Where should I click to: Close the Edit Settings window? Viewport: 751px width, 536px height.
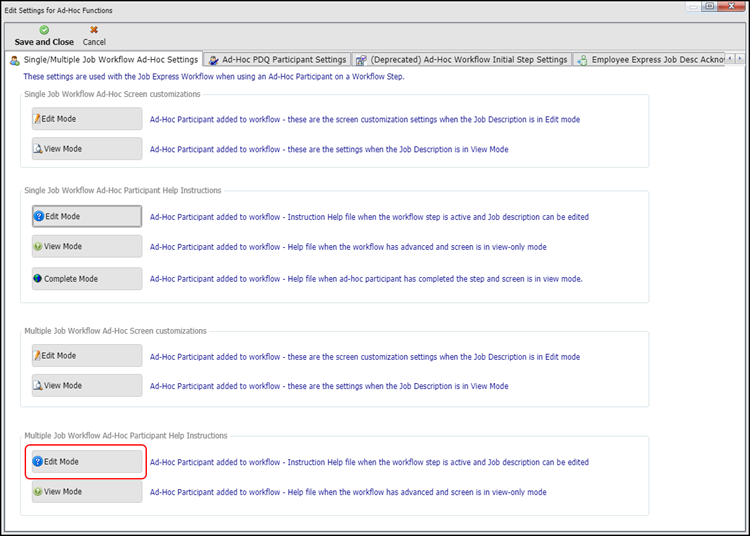(732, 6)
